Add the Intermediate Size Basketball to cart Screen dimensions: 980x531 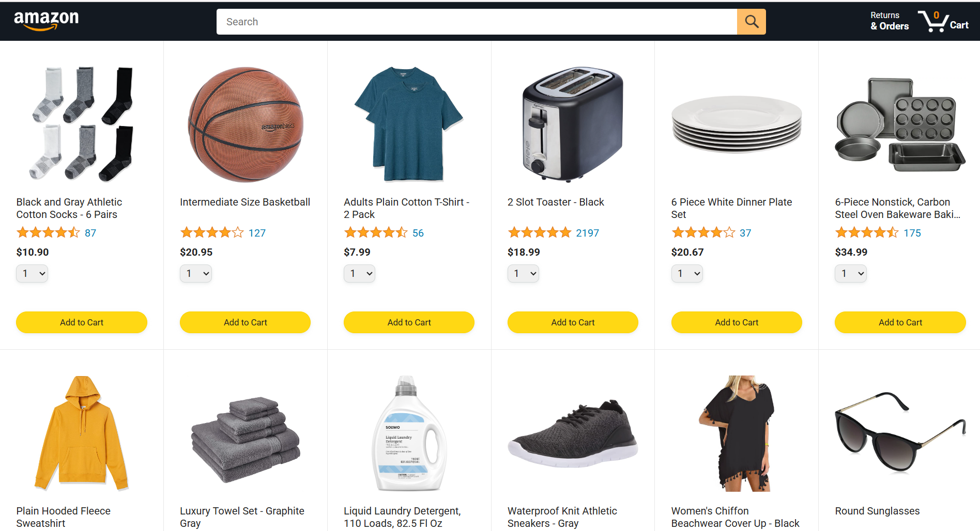click(245, 322)
